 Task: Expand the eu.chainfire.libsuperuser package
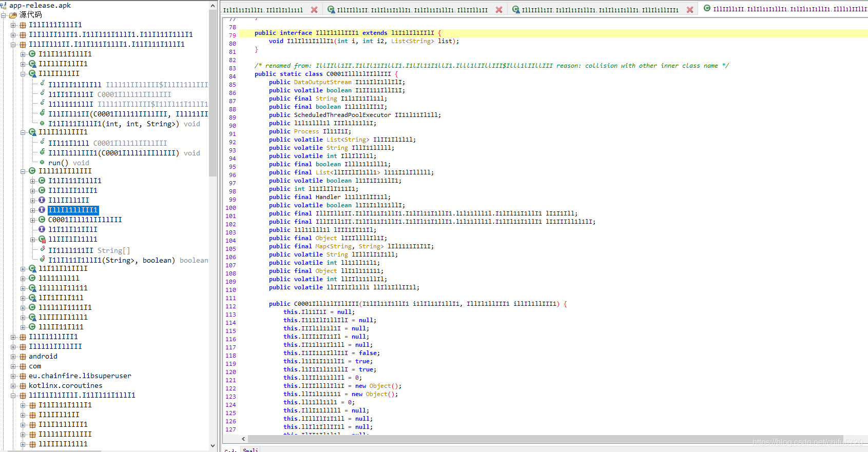coord(13,376)
